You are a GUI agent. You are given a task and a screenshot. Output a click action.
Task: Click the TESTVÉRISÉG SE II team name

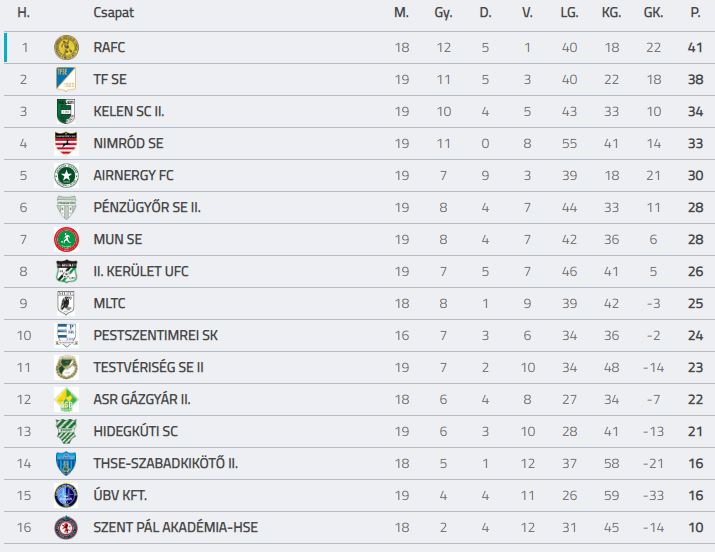[149, 367]
